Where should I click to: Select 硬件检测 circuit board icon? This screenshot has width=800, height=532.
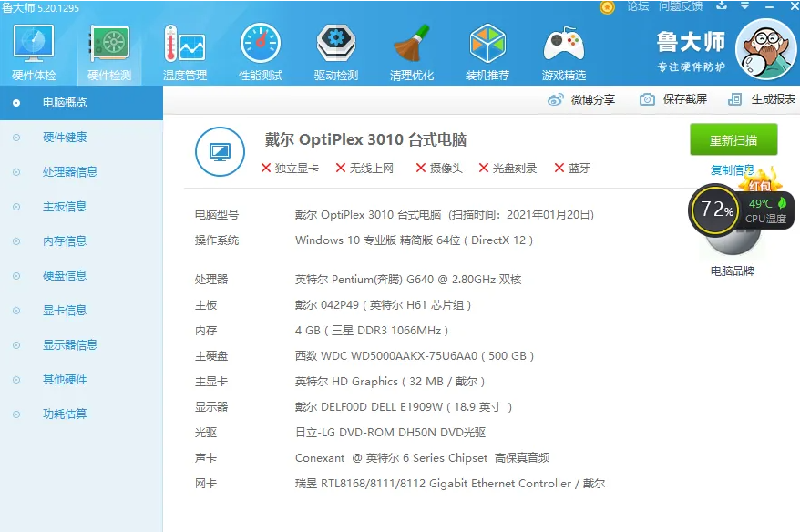pos(109,45)
